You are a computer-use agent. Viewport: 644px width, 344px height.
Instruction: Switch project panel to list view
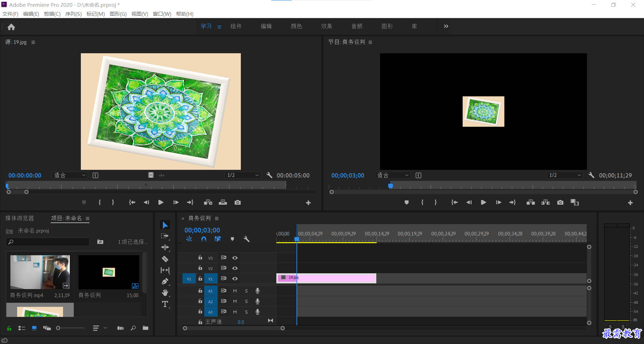pos(22,328)
